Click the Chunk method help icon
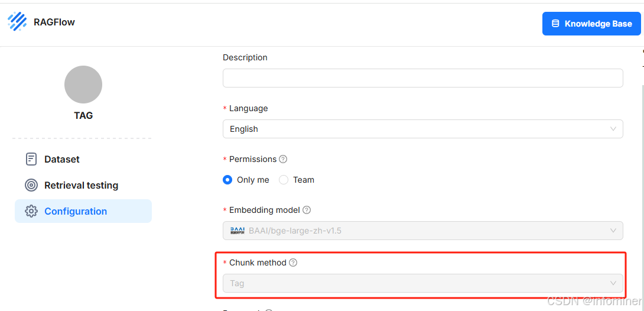This screenshot has width=644, height=311. click(x=293, y=263)
